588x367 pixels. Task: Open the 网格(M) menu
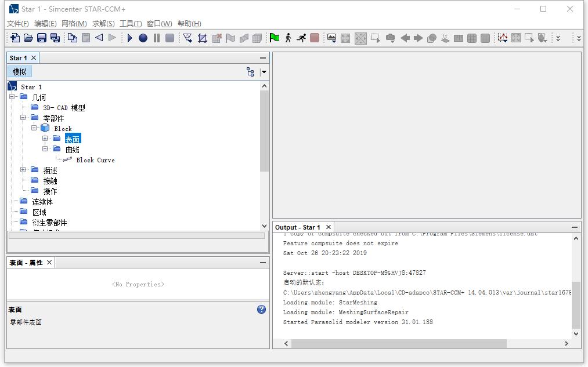coord(74,24)
